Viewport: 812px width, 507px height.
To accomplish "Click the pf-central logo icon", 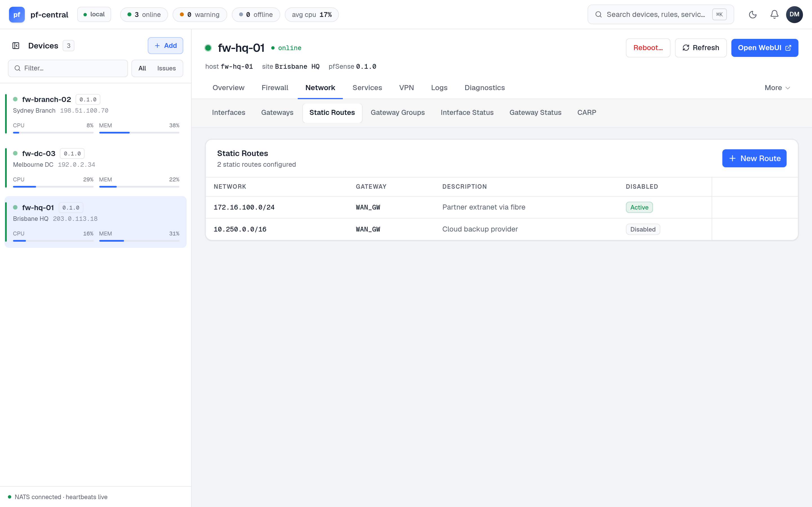I will (x=17, y=14).
